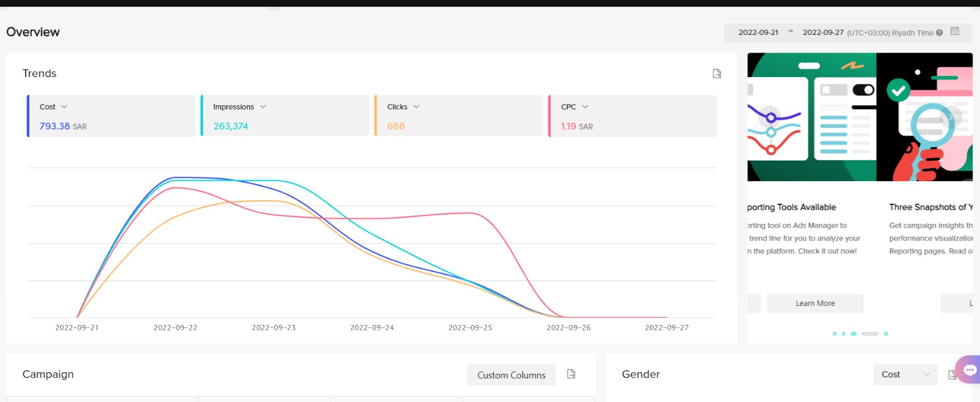The width and height of the screenshot is (980, 402).
Task: Click the Campaign table export icon
Action: click(x=571, y=374)
